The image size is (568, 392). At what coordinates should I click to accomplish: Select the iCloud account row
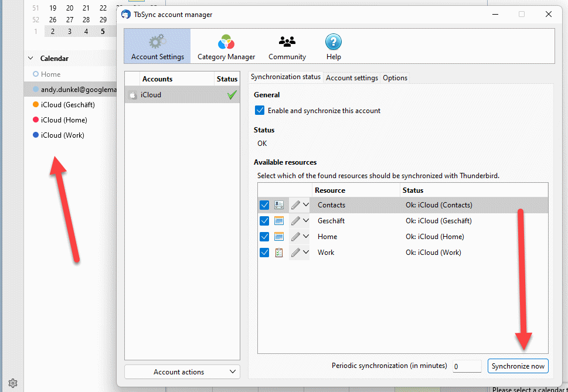(x=182, y=95)
